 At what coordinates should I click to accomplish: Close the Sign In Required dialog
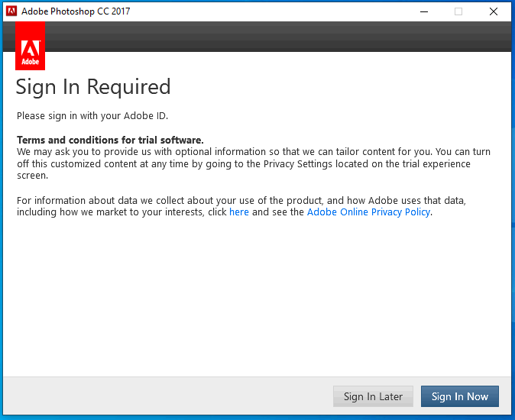pyautogui.click(x=493, y=11)
